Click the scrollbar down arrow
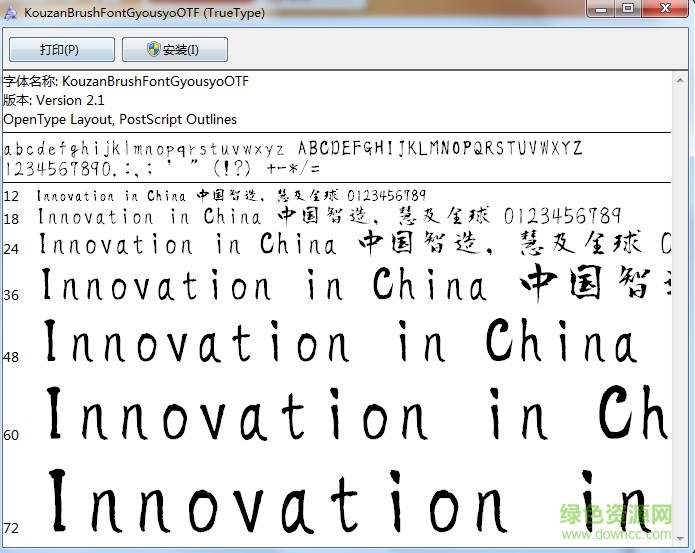Screen dimensions: 695x553 pos(680,538)
